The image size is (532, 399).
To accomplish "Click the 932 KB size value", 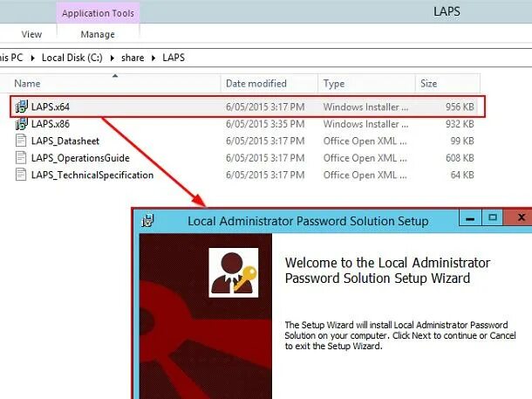I will 460,124.
